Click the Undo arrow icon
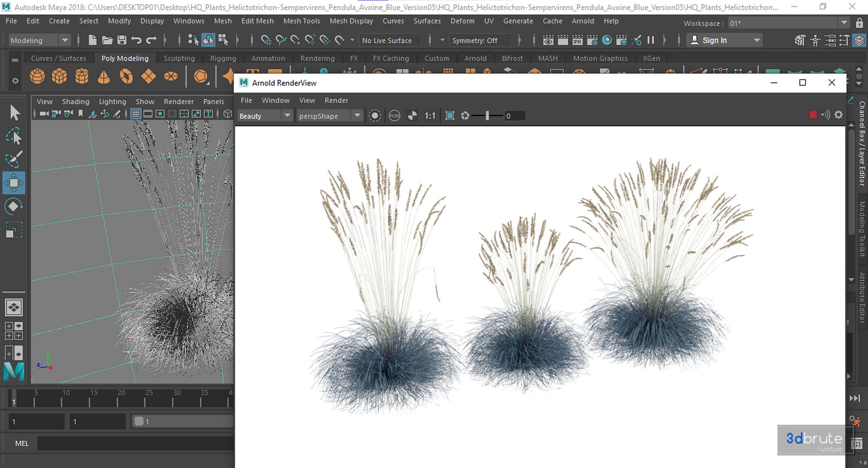 [136, 40]
